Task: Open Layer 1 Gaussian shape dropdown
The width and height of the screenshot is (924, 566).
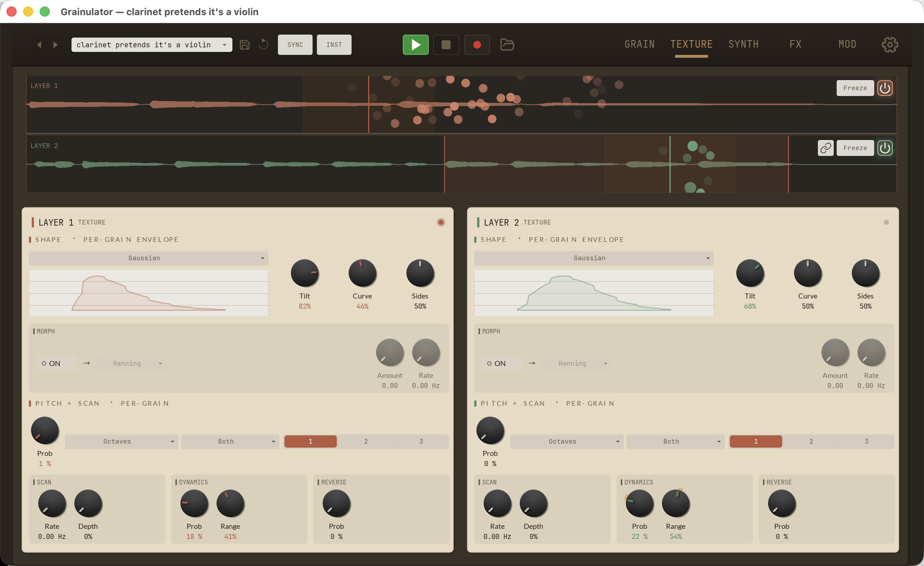Action: pos(148,258)
